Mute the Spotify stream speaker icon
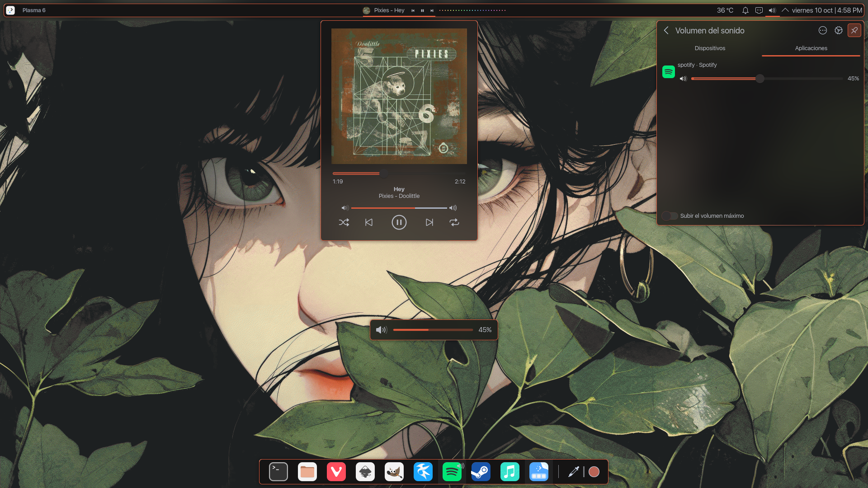The width and height of the screenshot is (868, 488). tap(683, 79)
